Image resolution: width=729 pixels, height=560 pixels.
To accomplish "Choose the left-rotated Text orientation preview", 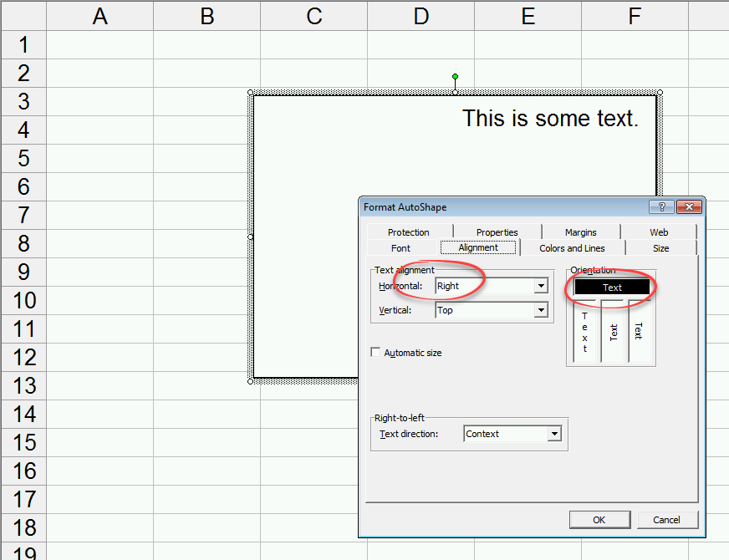I will pos(613,329).
